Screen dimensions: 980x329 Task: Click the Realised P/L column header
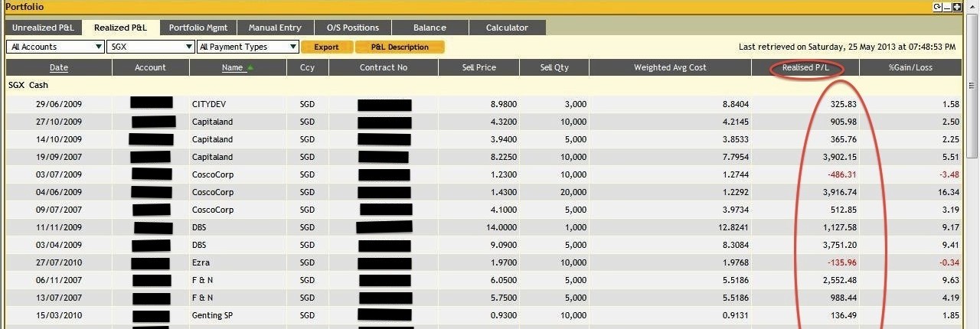coord(805,67)
